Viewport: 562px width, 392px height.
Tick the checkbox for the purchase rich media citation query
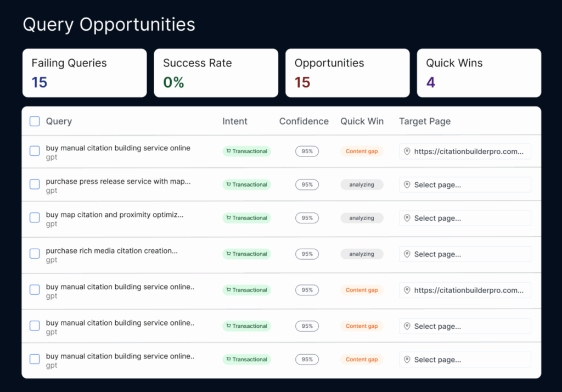[35, 254]
